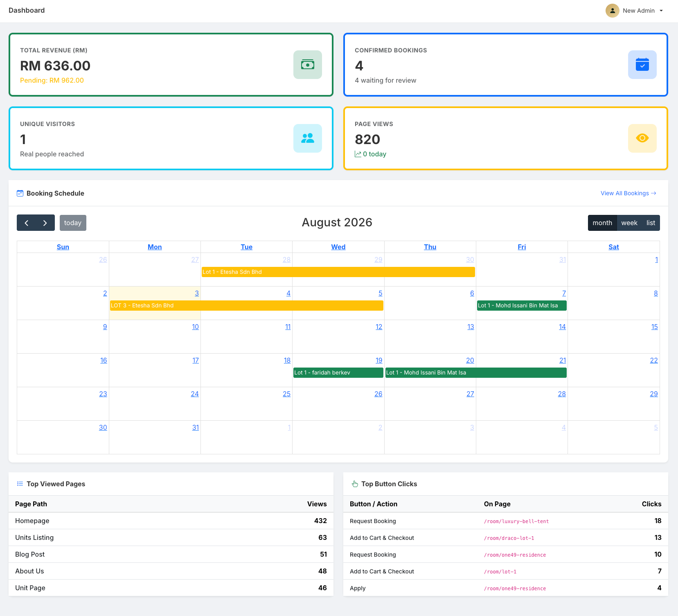Click the Apply button action row
The height and width of the screenshot is (616, 678).
506,588
